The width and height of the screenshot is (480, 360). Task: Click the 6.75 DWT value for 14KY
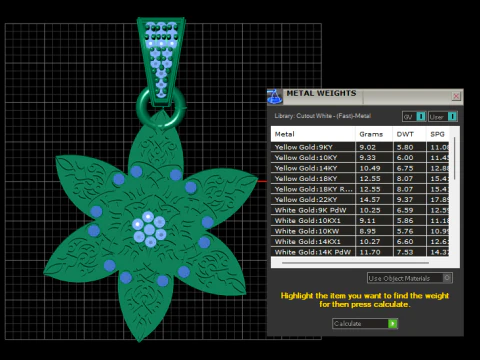(405, 168)
